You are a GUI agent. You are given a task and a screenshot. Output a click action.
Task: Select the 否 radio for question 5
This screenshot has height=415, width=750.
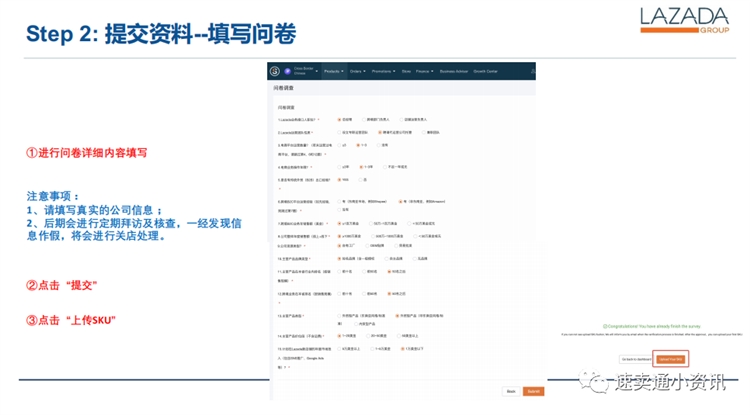coord(361,180)
